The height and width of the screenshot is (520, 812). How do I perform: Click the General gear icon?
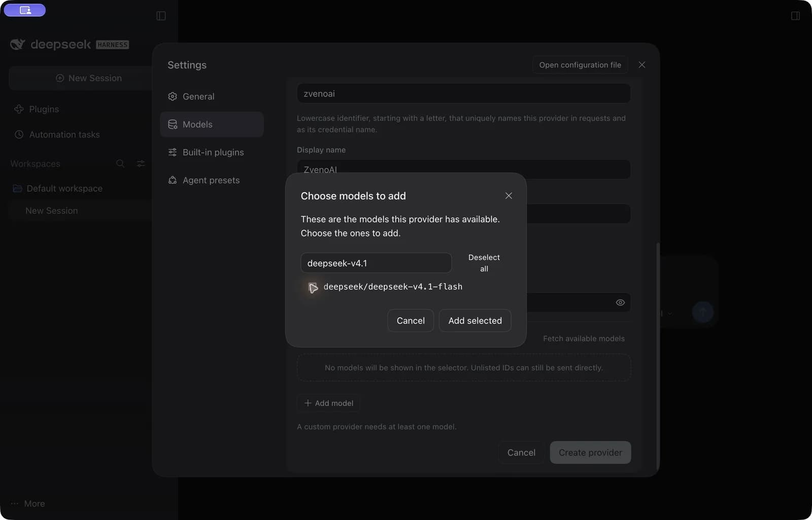(x=173, y=96)
